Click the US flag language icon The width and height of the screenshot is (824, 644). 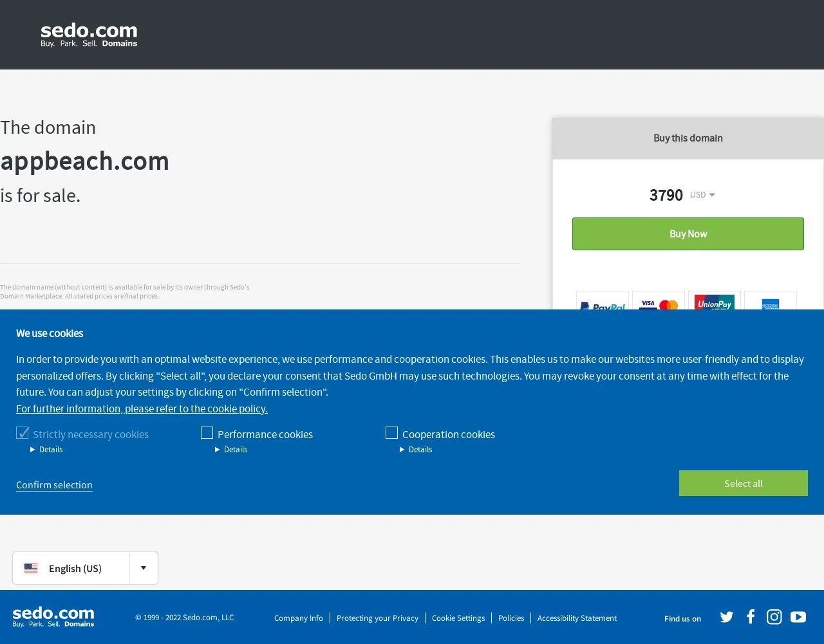[31, 568]
